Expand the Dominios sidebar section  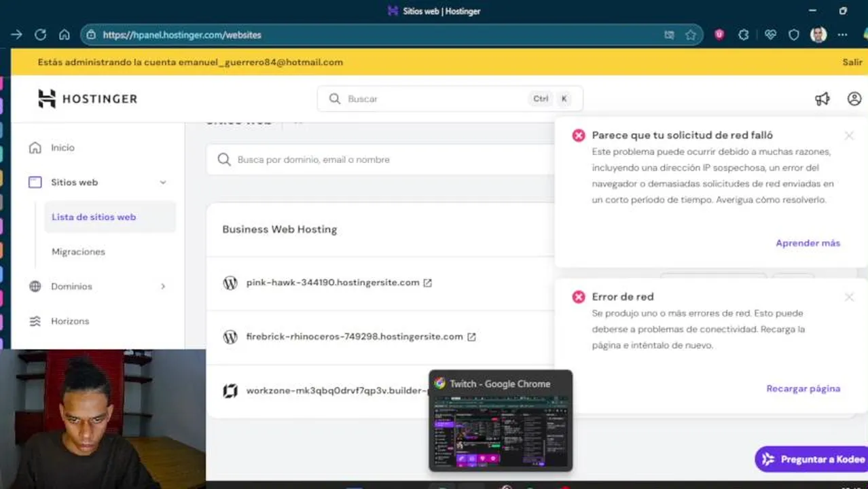(x=163, y=286)
